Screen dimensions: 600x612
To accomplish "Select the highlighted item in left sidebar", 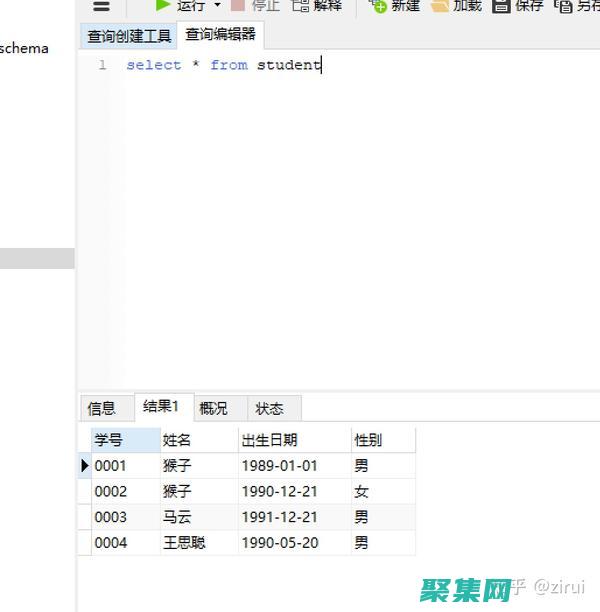I will 37,259.
